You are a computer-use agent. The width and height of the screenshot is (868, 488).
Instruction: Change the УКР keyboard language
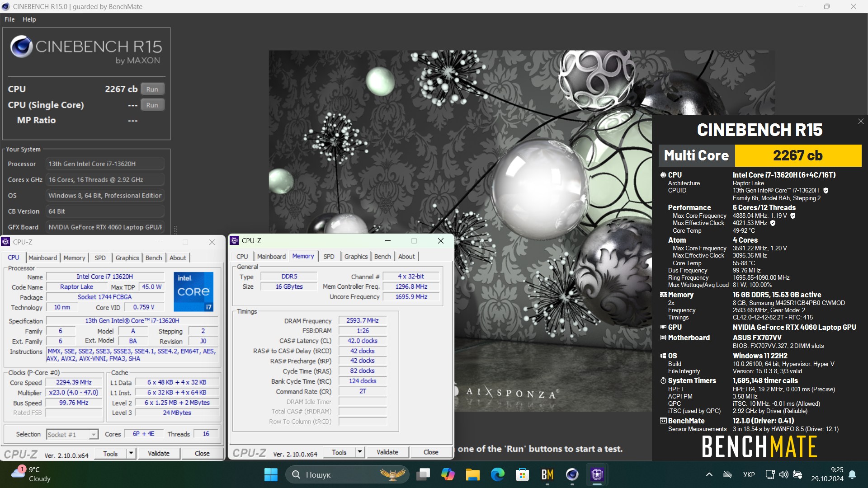pos(749,474)
